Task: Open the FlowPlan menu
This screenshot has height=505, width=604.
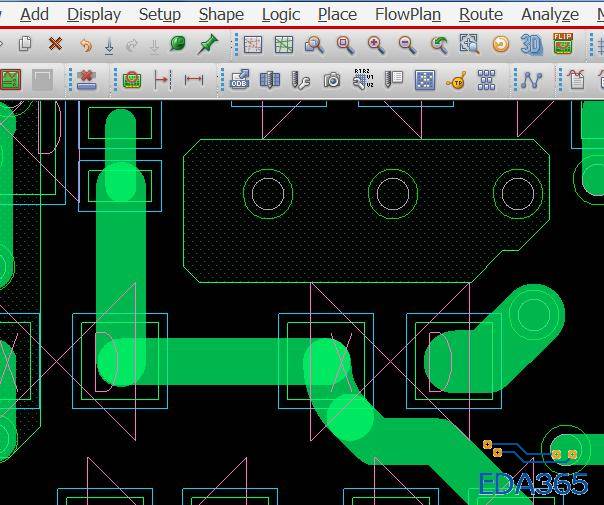Action: click(408, 14)
